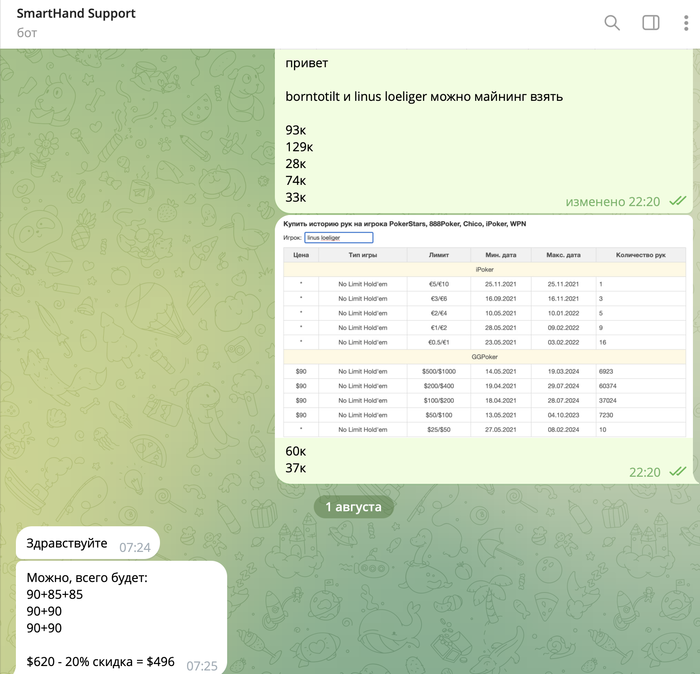The image size is (700, 674).
Task: Select the '60374' hands count cell
Action: [x=641, y=386]
